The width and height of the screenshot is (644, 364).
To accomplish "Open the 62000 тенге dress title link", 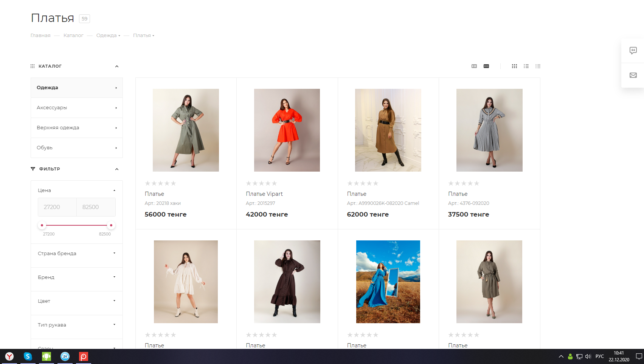I will point(357,194).
